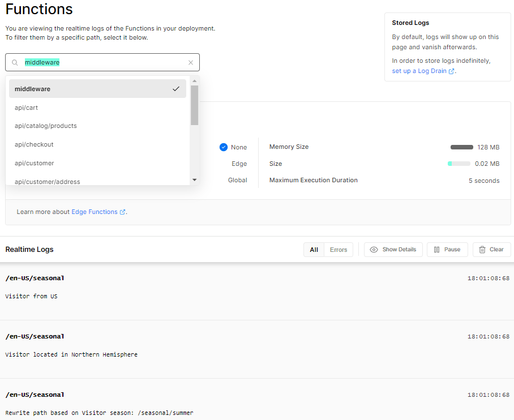The image size is (514, 420).
Task: Pick api/checkout from the path list
Action: 34,144
